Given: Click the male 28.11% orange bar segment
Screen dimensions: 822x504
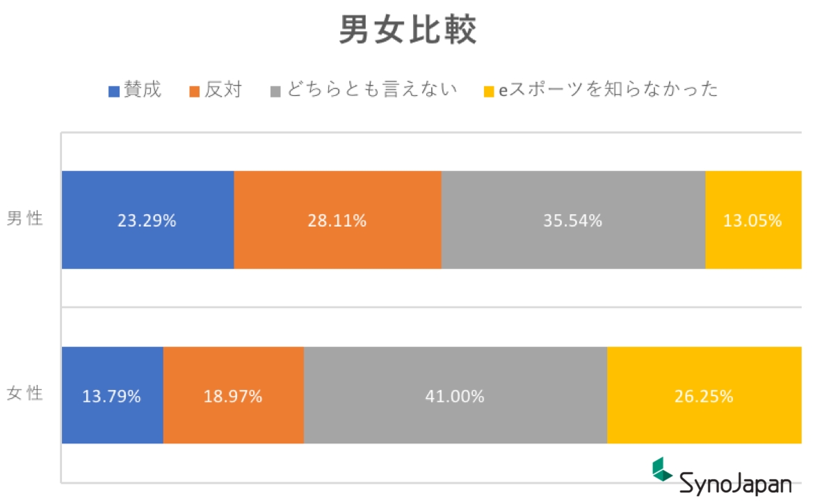Looking at the screenshot, I should [x=337, y=220].
